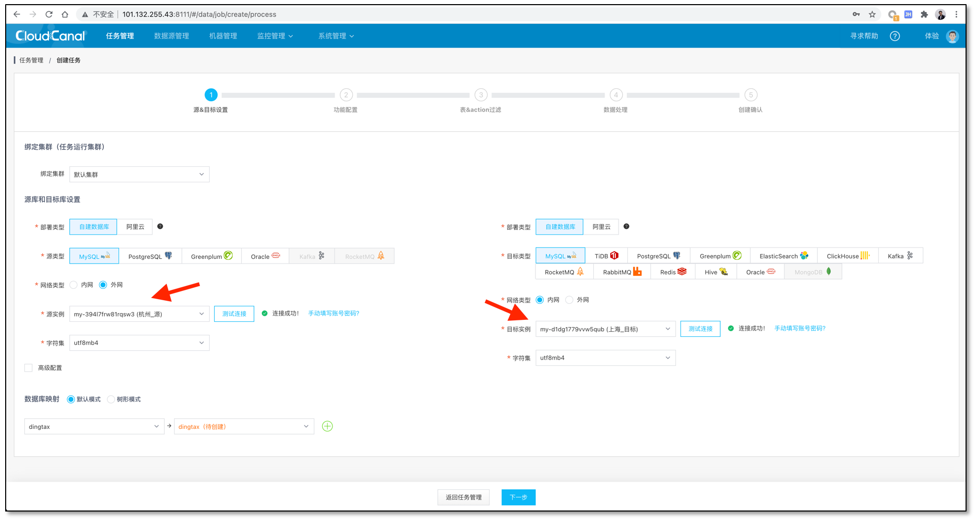980x526 pixels.
Task: Open the source instance my-394l7frw81rqsw3 dropdown
Action: [139, 313]
